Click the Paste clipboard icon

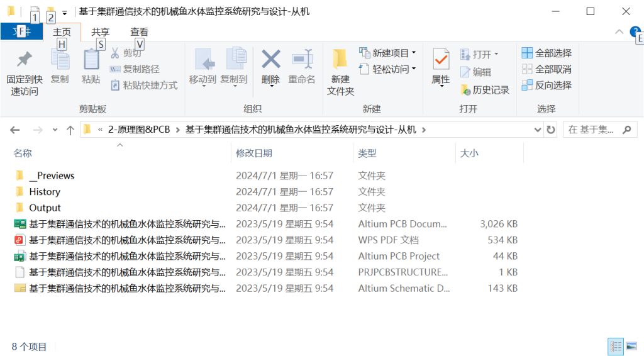pyautogui.click(x=91, y=60)
